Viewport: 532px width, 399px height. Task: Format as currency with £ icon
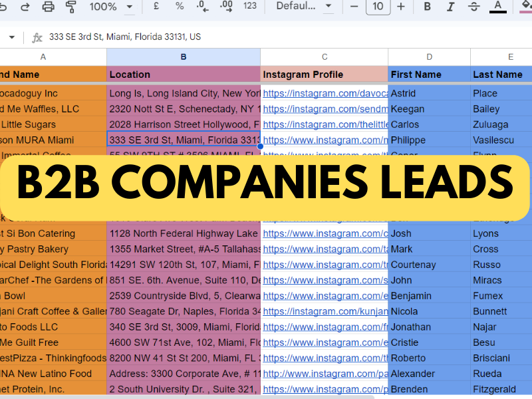(x=156, y=7)
